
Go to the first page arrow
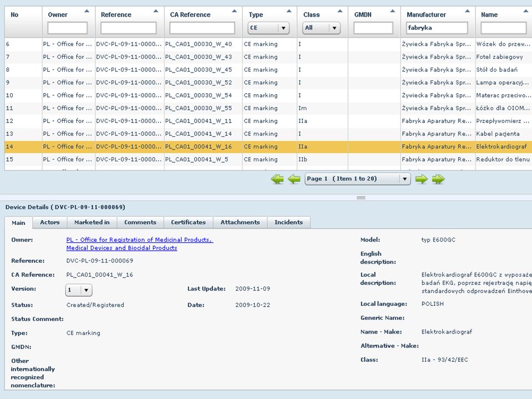pos(277,179)
